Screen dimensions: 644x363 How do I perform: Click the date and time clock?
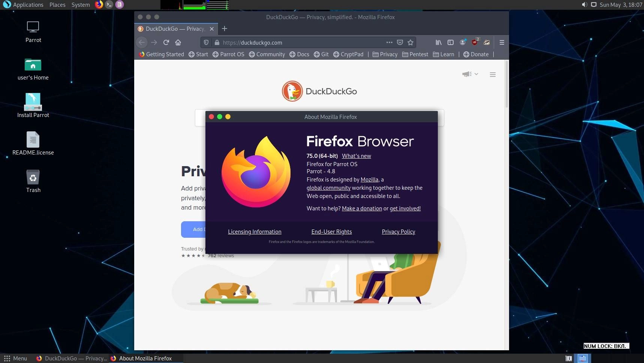(x=621, y=4)
